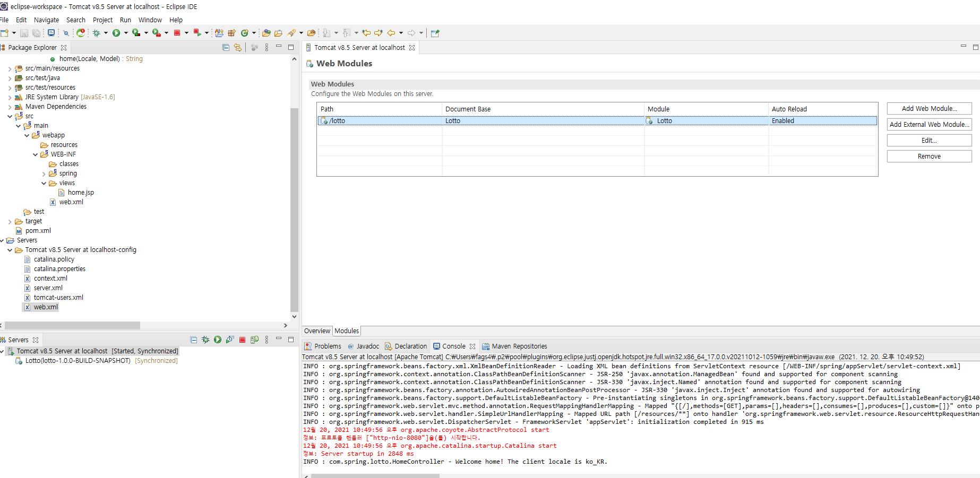Click Add External Web Module... button
980x478 pixels.
click(929, 125)
